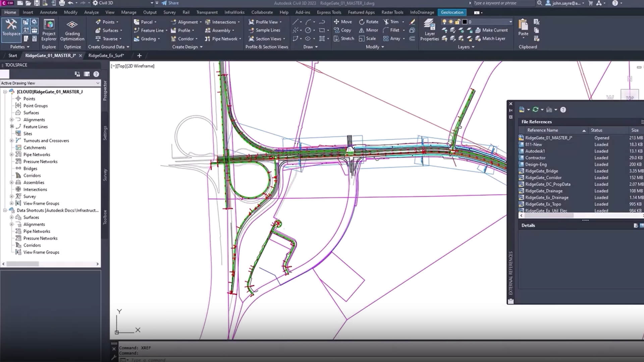
Task: Switch to RidgeGate_Ex_Surf drawing tab
Action: pos(106,56)
